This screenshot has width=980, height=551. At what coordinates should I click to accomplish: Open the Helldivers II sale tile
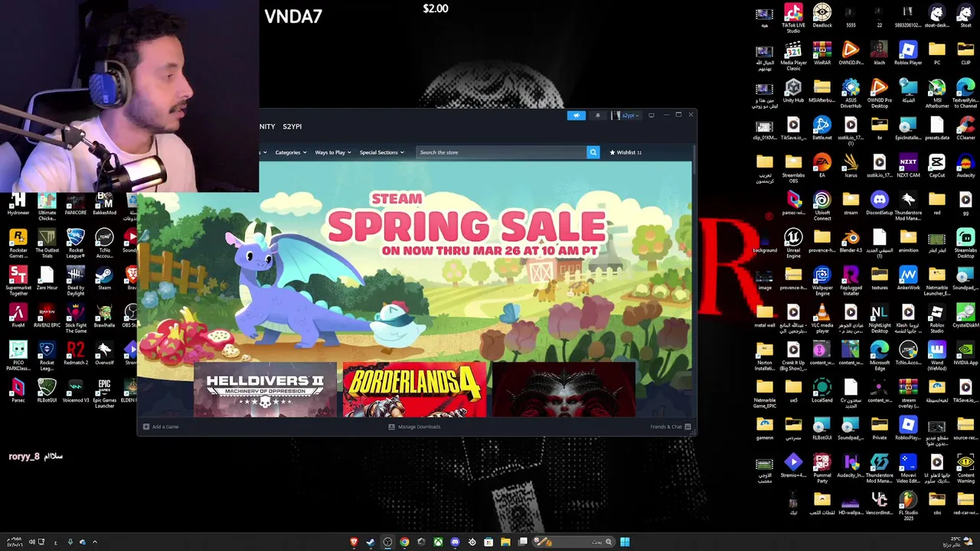coord(265,390)
